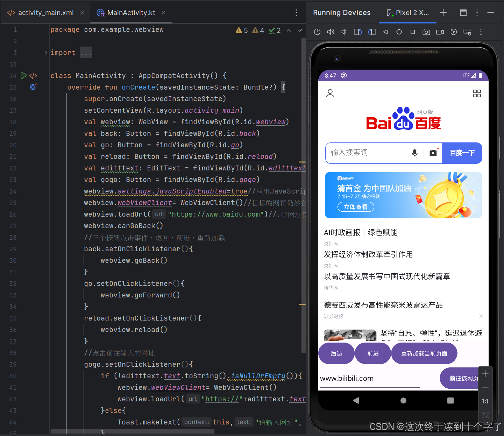Open the emulator extended controls menu
Screen dimensions: 504x436
click(481, 31)
